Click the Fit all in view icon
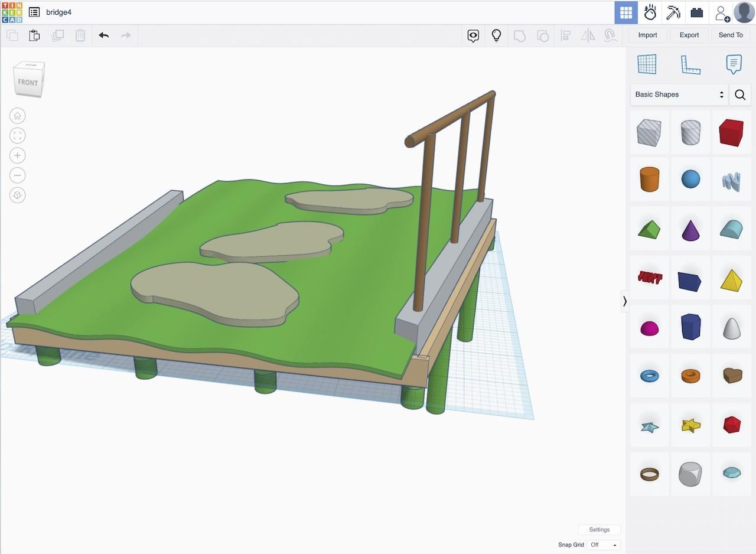The image size is (756, 554). click(x=18, y=136)
